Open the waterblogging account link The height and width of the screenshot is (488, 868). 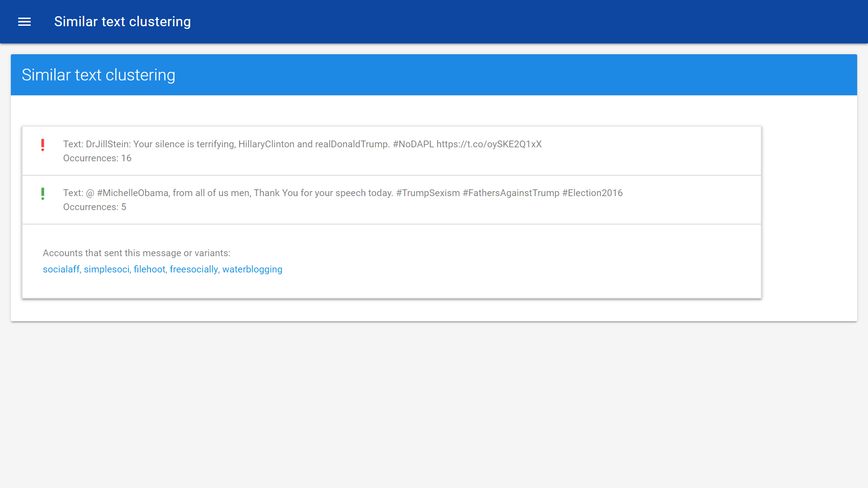click(252, 269)
